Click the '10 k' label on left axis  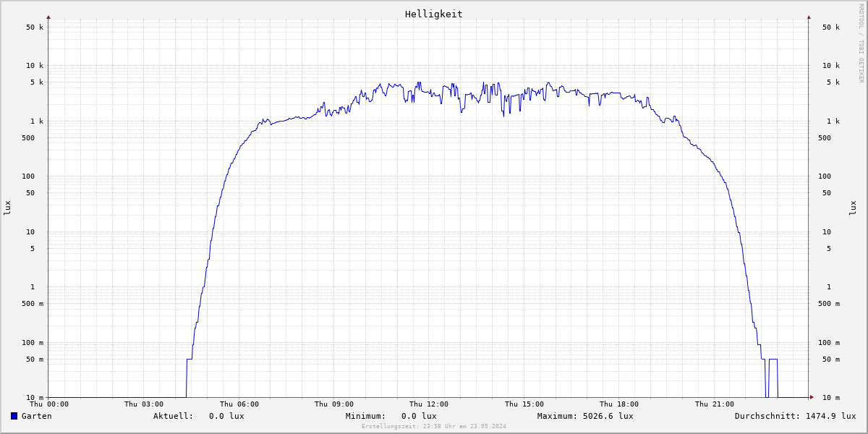35,66
